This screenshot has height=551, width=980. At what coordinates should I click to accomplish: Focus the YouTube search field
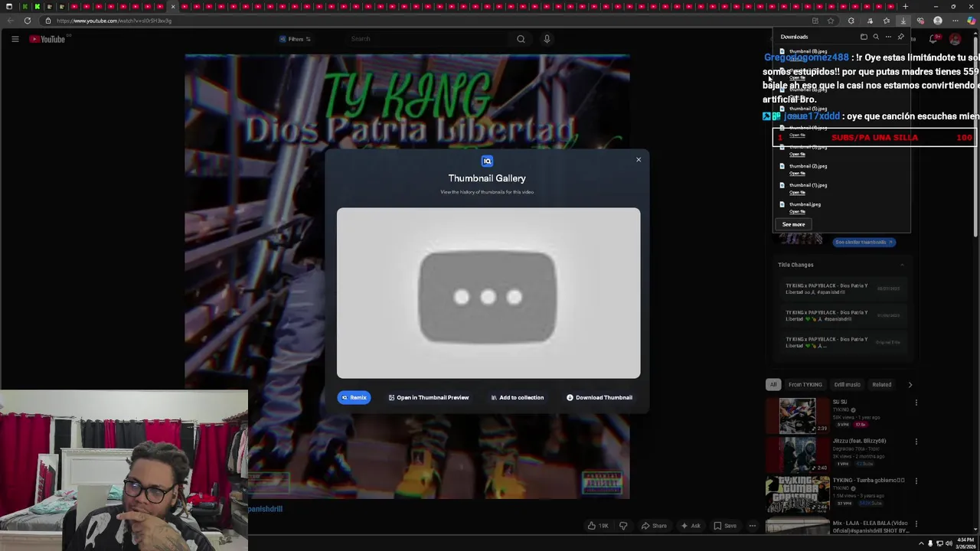click(x=429, y=39)
